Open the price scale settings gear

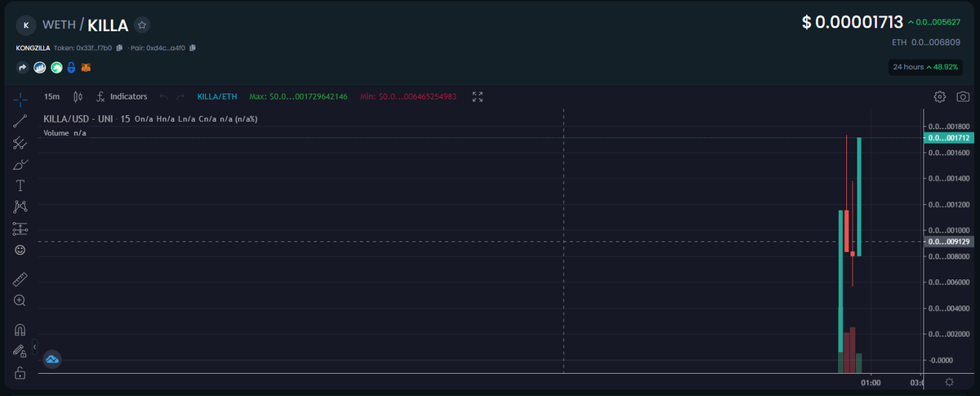(949, 382)
